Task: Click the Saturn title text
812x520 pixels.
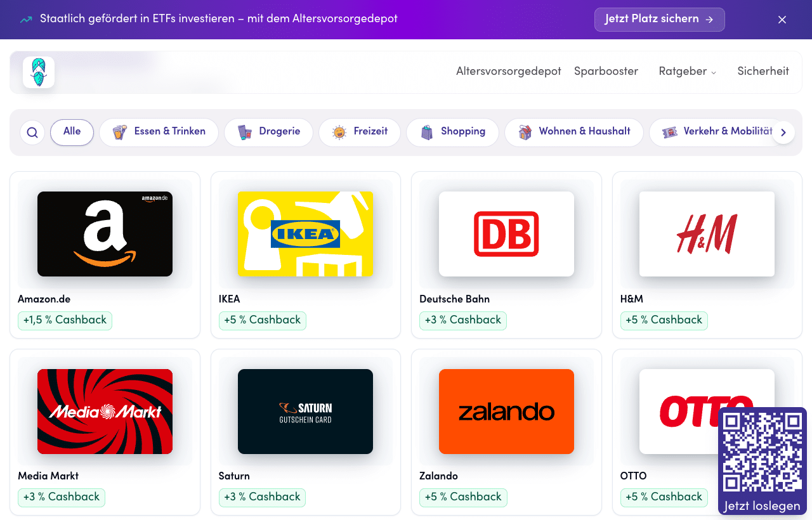Action: (234, 476)
